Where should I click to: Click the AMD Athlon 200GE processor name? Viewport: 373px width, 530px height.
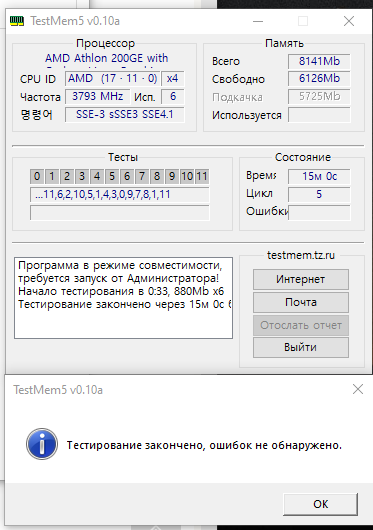[x=106, y=58]
